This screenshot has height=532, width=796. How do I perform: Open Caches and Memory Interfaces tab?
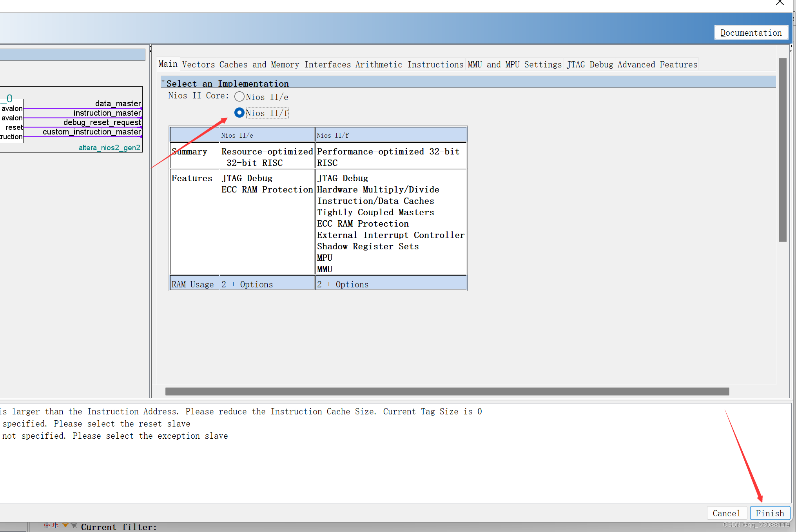[x=285, y=65]
